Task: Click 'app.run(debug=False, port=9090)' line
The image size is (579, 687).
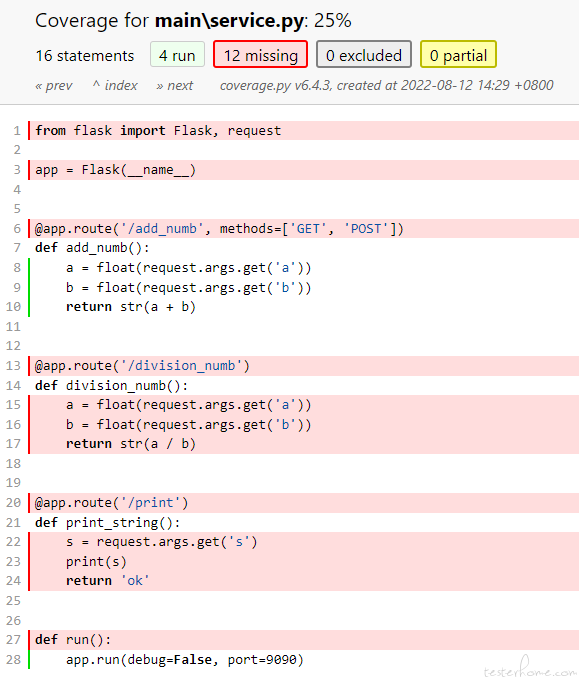Action: (x=304, y=659)
